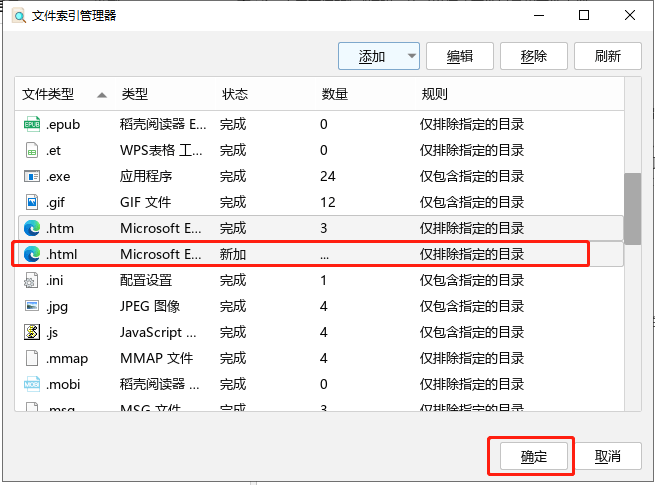The width and height of the screenshot is (655, 485).
Task: Click the '新加' status in the .html row
Action: click(233, 254)
